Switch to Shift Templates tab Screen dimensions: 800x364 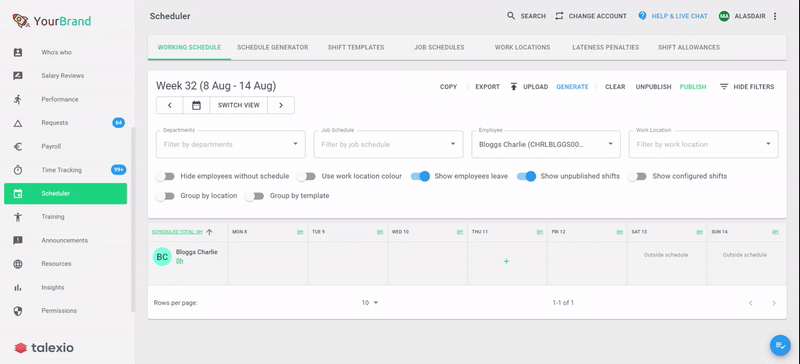[356, 47]
